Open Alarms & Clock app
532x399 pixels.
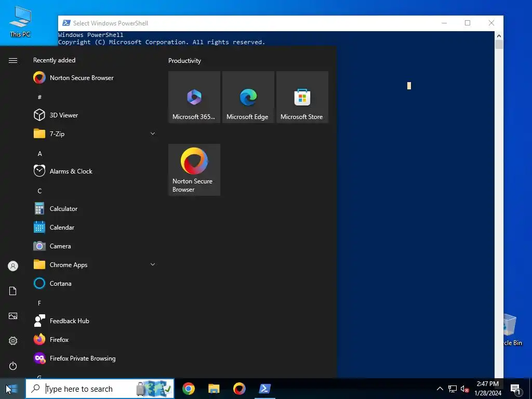pyautogui.click(x=94, y=171)
